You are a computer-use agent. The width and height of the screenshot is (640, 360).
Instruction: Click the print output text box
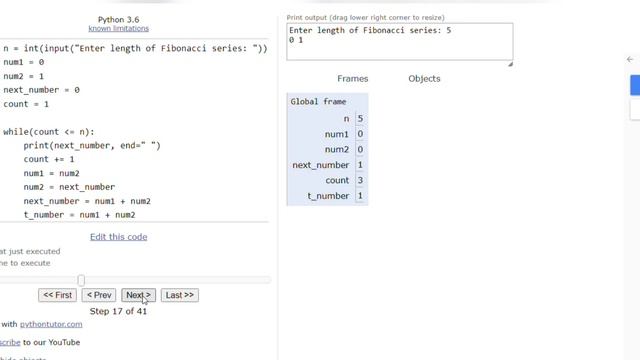[400, 42]
